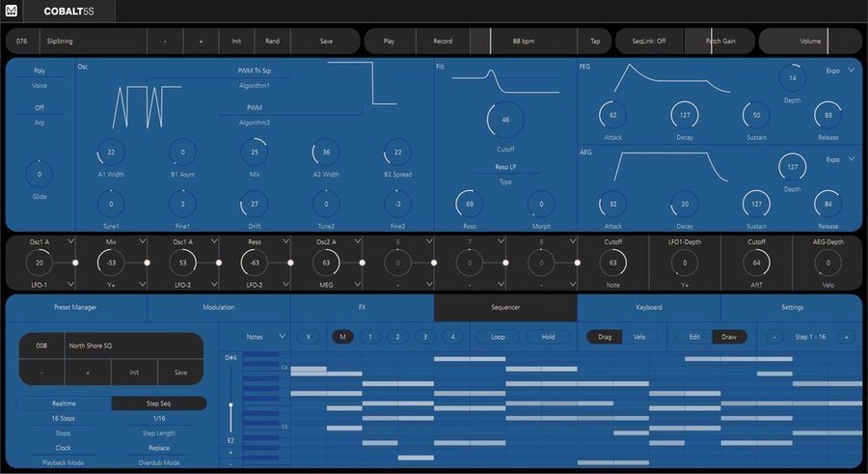Click the sequencer X clear button
The image size is (868, 474).
click(x=308, y=337)
